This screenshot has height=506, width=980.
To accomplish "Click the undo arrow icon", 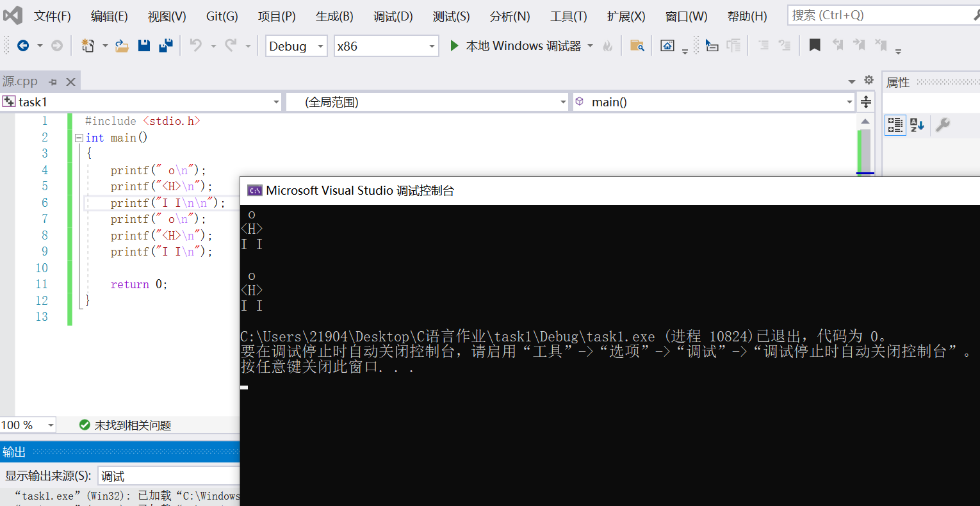I will point(196,45).
